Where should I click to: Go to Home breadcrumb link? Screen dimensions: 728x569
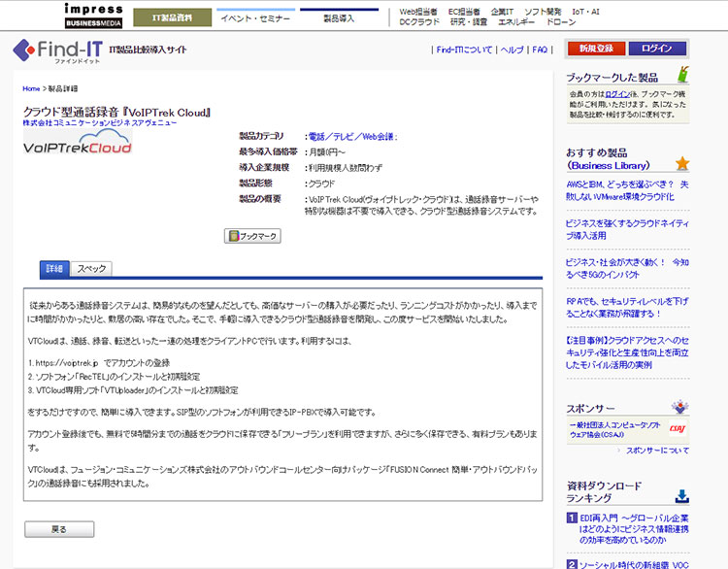[x=31, y=88]
